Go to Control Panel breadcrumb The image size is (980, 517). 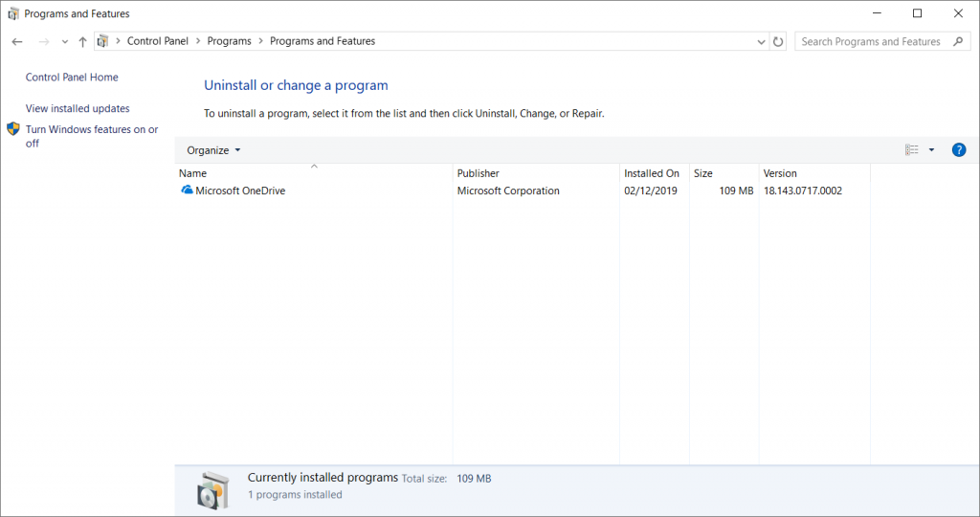pos(158,41)
